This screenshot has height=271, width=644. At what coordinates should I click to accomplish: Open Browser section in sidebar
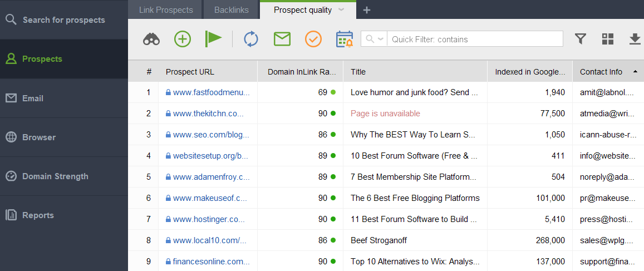pyautogui.click(x=64, y=137)
